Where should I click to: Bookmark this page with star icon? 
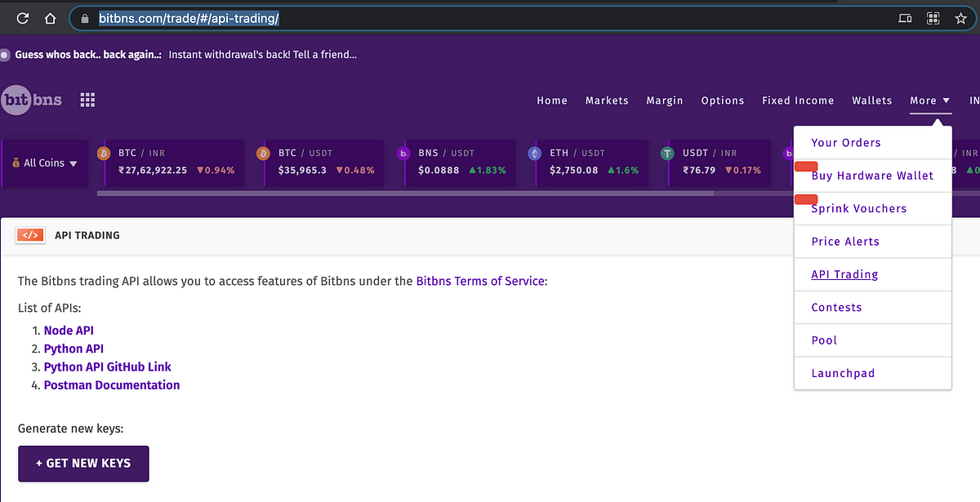coord(960,18)
